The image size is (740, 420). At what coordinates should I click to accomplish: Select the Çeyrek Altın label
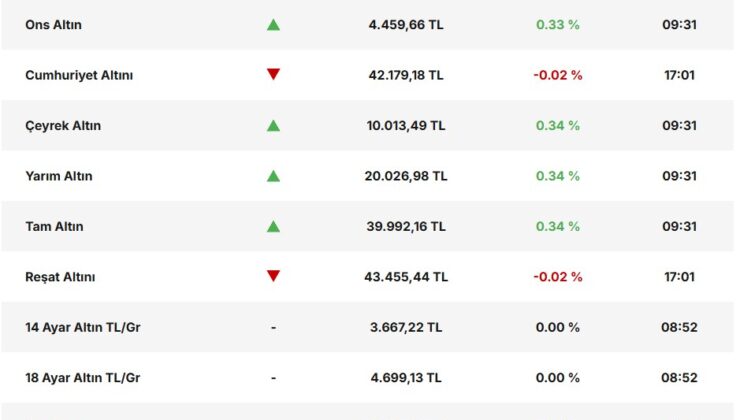tap(63, 126)
